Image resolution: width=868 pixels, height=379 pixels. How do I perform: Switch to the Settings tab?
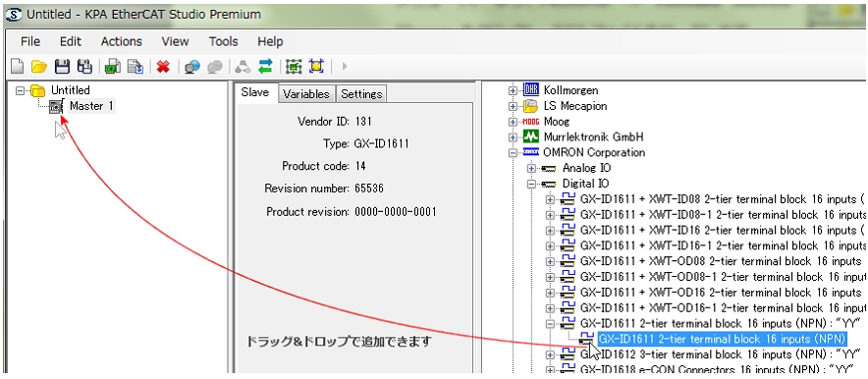click(x=361, y=94)
